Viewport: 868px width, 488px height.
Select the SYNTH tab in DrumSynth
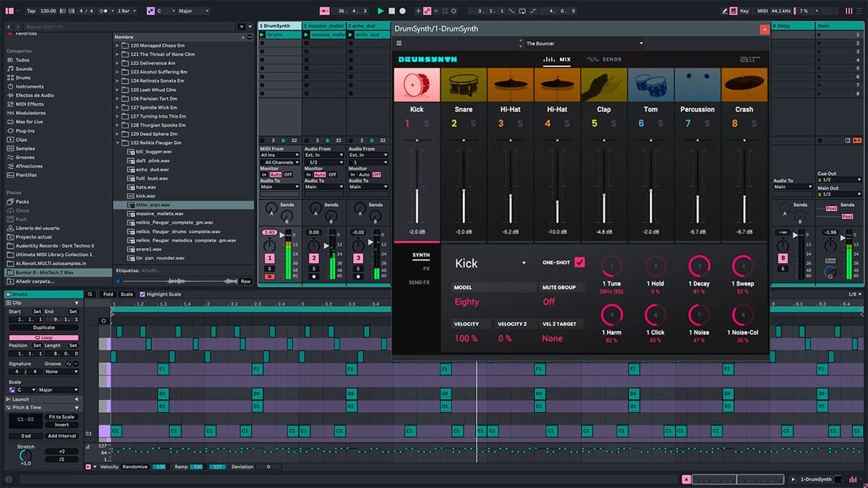421,255
